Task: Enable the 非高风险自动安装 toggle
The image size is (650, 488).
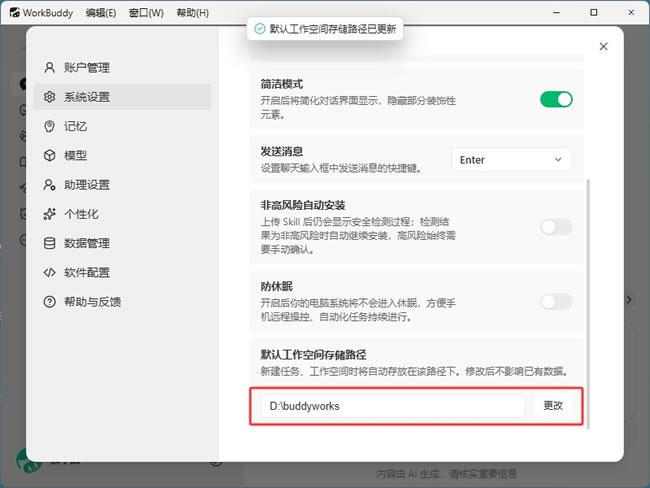Action: (556, 227)
